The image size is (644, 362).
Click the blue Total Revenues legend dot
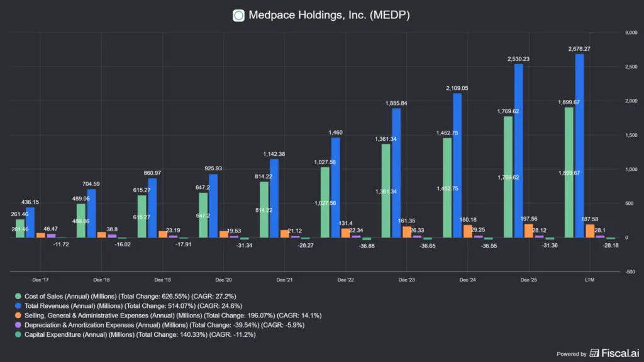(x=18, y=306)
